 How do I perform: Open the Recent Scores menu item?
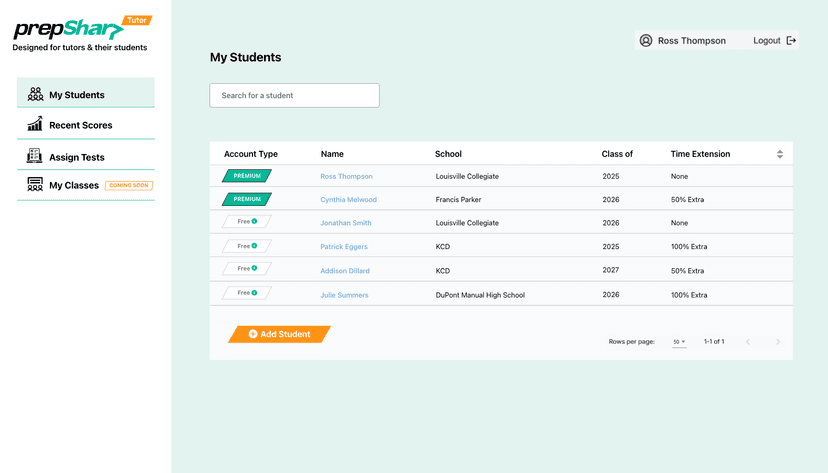tap(80, 125)
